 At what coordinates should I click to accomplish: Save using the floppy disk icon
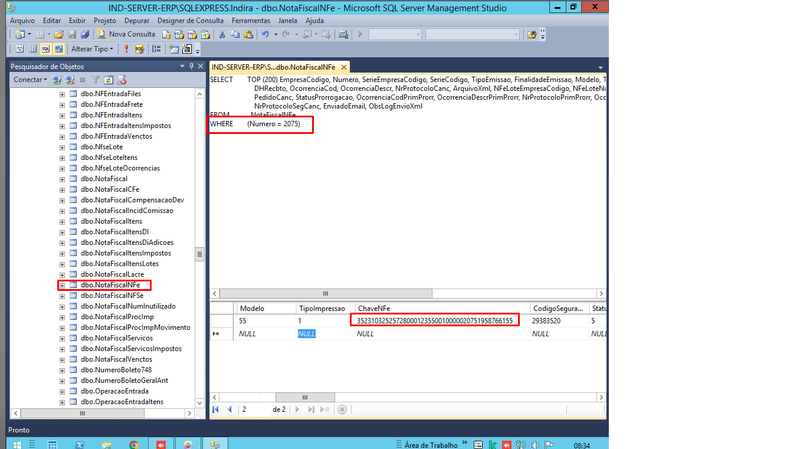tap(72, 34)
